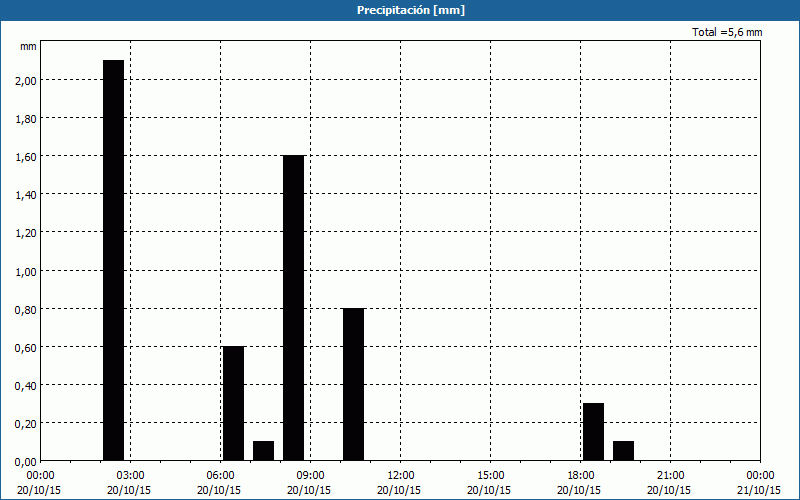This screenshot has height=500, width=800.
Task: Select the 06:00 time axis label
Action: point(220,476)
